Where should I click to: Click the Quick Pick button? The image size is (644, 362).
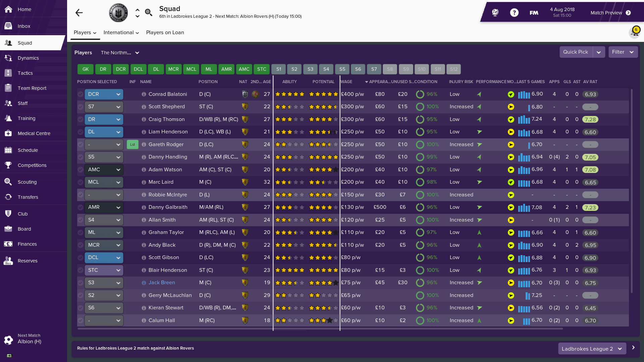click(x=576, y=52)
